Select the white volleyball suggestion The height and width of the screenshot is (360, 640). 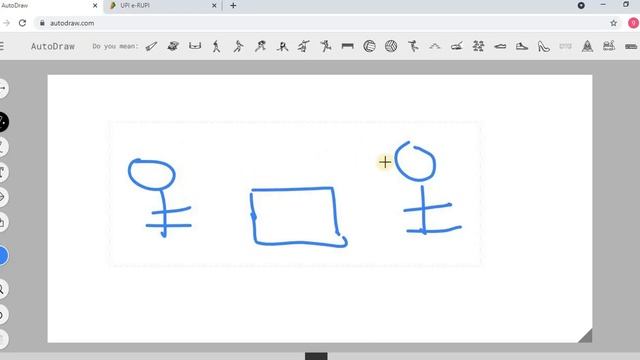click(x=369, y=46)
